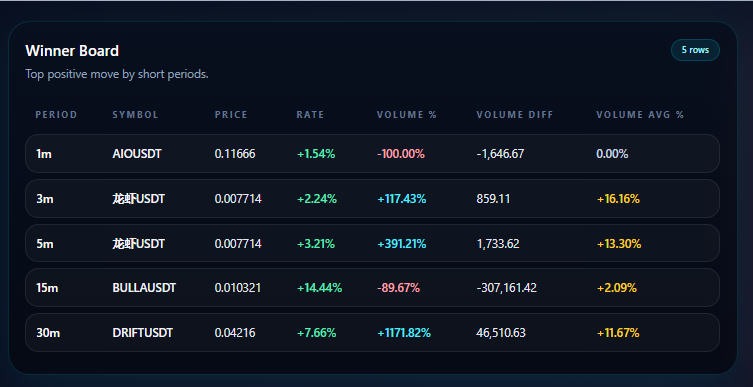Click the VOLUME DIFF column header
The height and width of the screenshot is (387, 753).
(515, 115)
